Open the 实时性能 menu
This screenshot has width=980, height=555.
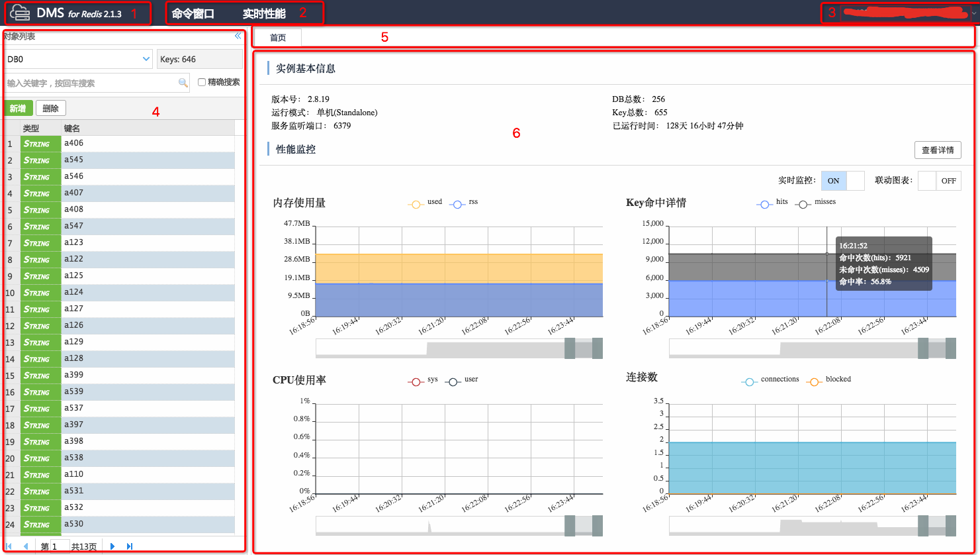click(x=264, y=13)
